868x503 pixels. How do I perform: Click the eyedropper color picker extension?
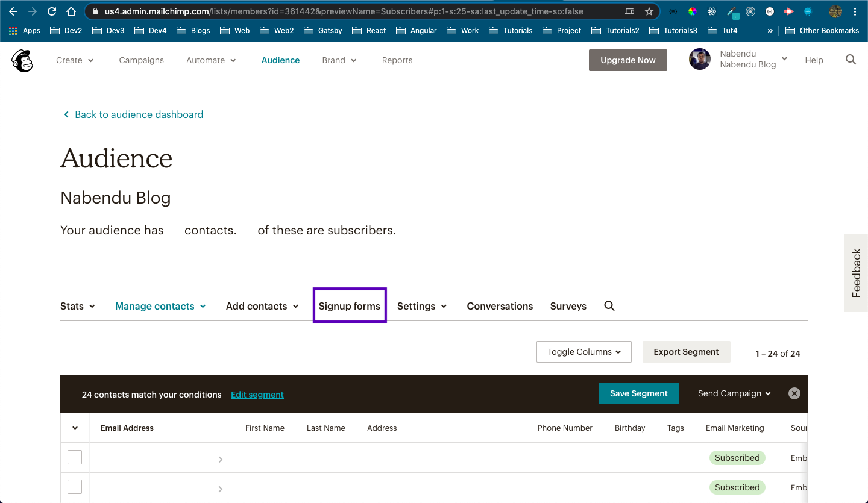point(732,12)
